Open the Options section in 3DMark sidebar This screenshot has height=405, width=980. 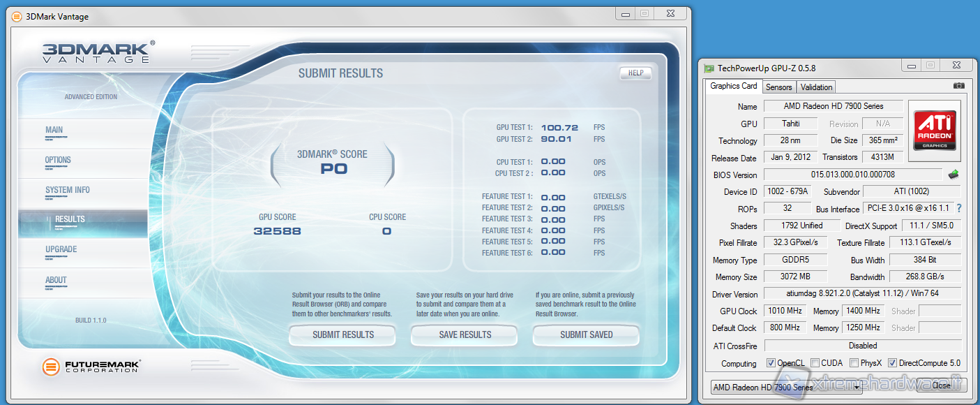pos(58,160)
